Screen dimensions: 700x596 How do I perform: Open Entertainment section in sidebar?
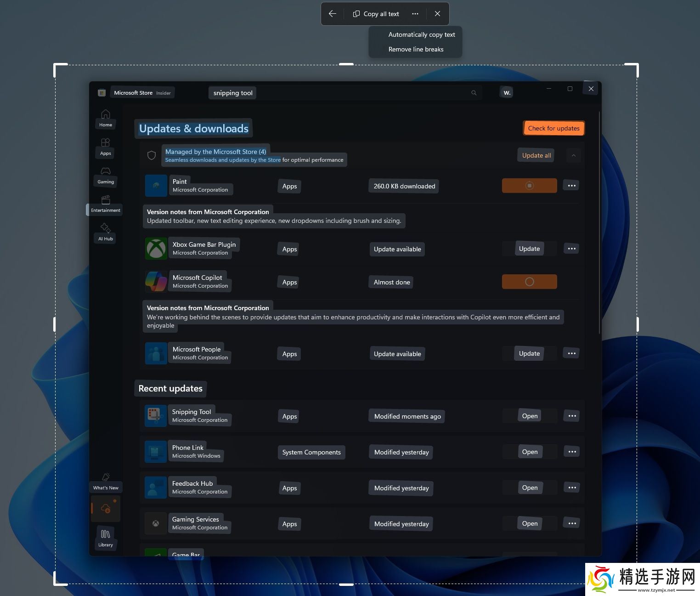coord(106,204)
